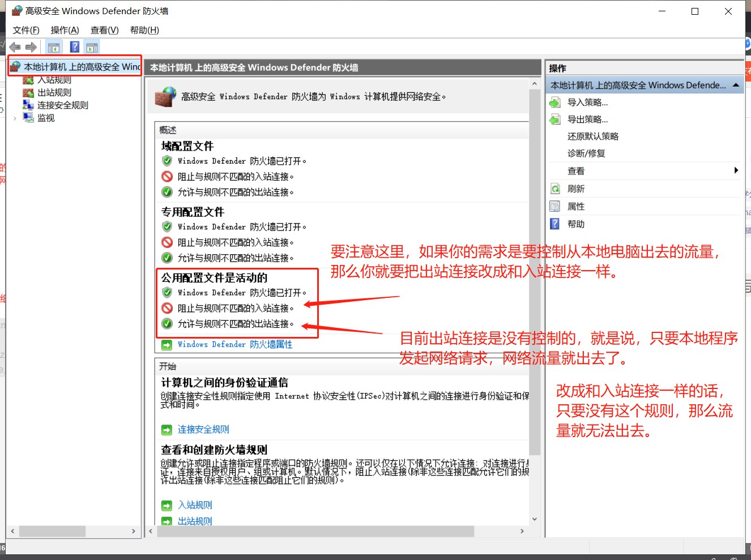Viewport: 751px width, 560px height.
Task: Click left tree pane horizontal scrollbar thumb
Action: [x=52, y=531]
